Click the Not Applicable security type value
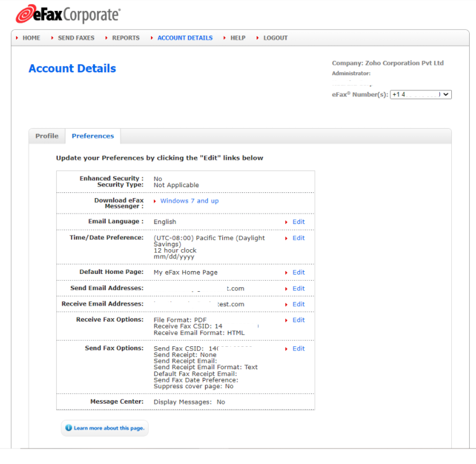The height and width of the screenshot is (464, 476). (176, 185)
